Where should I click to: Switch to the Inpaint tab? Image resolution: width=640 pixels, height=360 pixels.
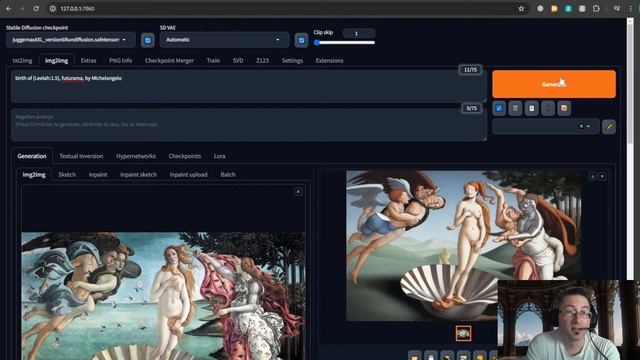coord(98,174)
